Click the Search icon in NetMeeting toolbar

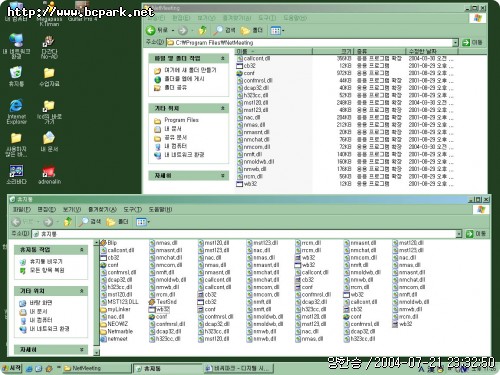(224, 31)
